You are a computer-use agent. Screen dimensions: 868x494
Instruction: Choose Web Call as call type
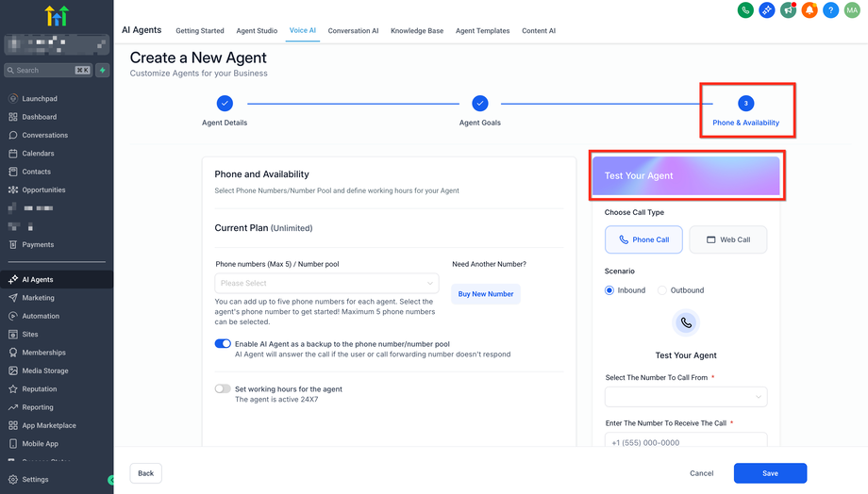[x=728, y=239]
